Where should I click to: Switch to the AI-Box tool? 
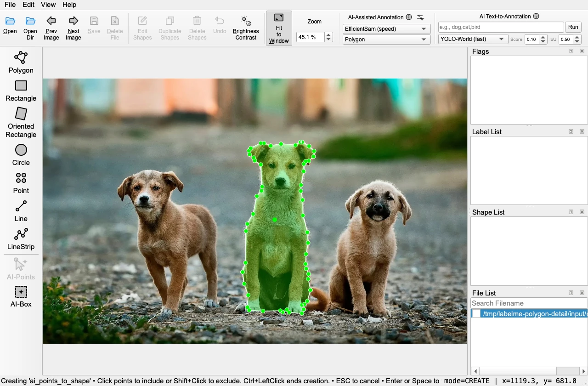click(21, 296)
